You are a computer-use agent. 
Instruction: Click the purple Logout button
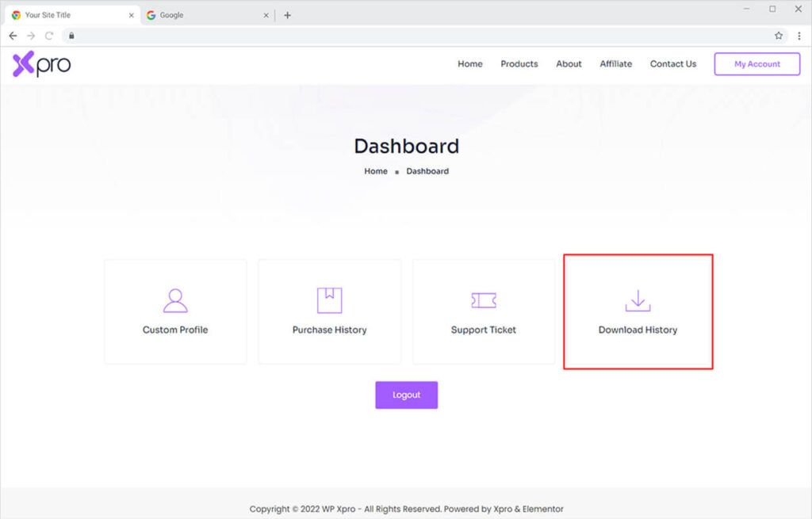point(406,395)
